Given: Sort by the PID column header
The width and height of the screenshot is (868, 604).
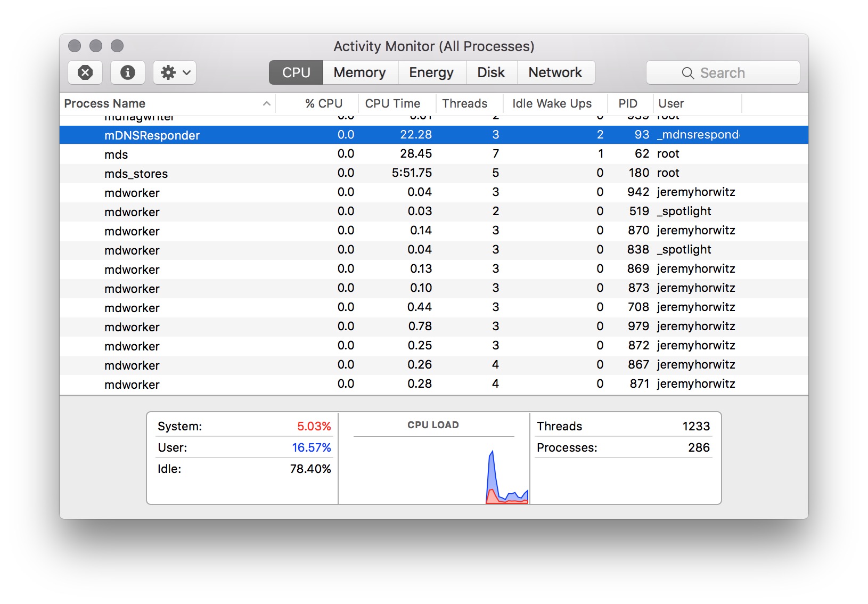Looking at the screenshot, I should click(627, 104).
